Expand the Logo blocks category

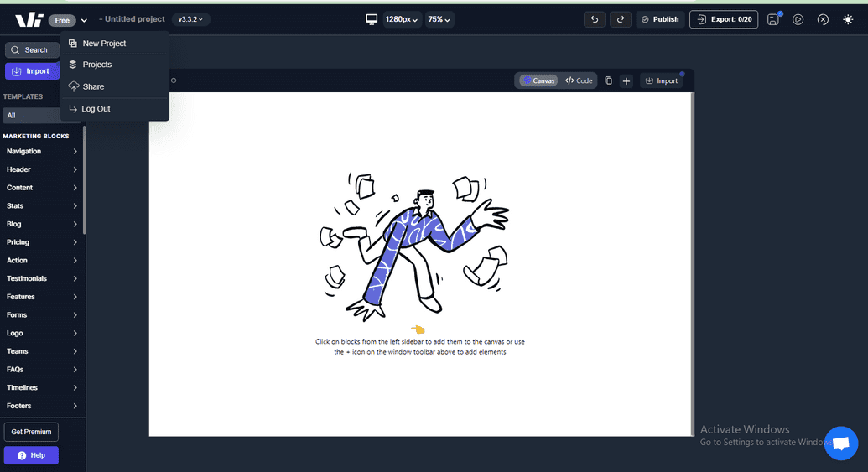(x=42, y=333)
